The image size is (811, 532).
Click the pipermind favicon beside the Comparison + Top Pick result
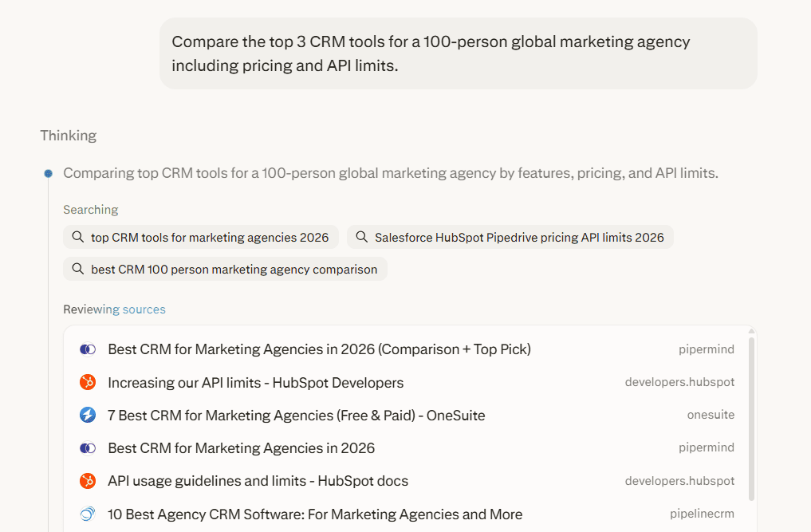(88, 349)
